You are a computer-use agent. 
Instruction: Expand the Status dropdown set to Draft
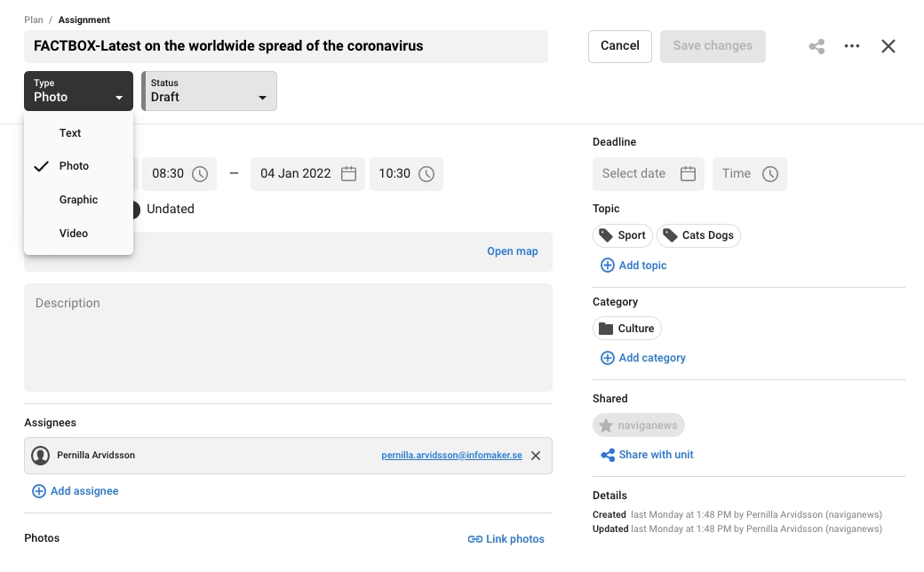pos(210,91)
